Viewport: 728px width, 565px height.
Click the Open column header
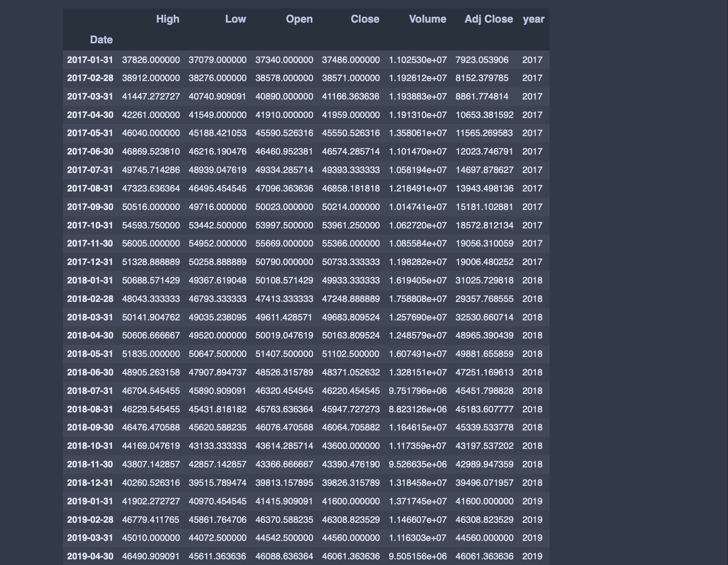(x=299, y=19)
